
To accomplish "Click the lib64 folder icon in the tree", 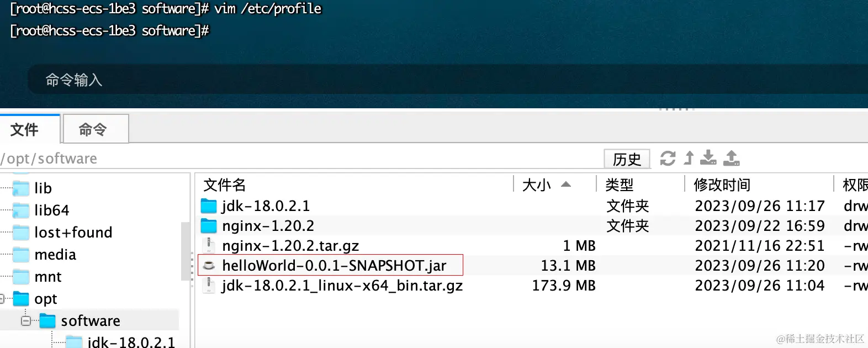I will tap(21, 210).
